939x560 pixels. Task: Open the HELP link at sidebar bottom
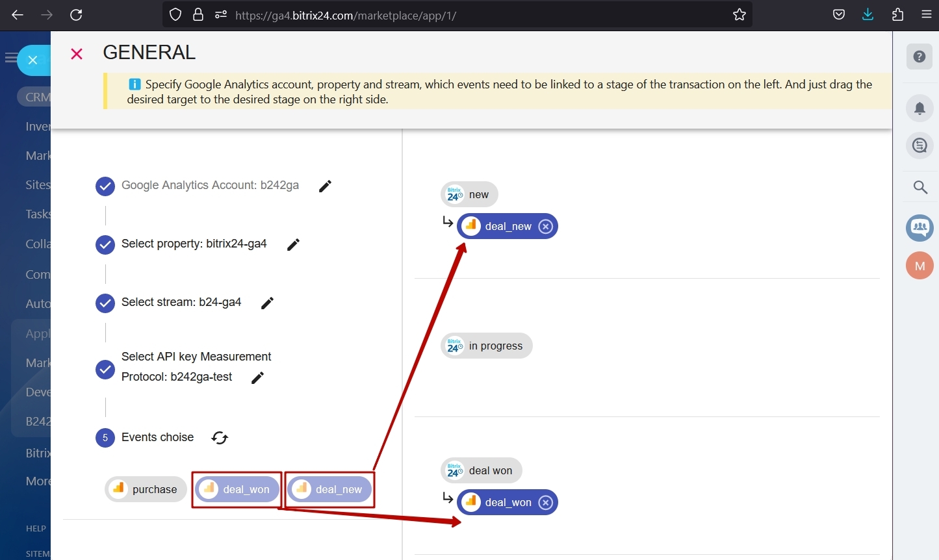coord(35,528)
